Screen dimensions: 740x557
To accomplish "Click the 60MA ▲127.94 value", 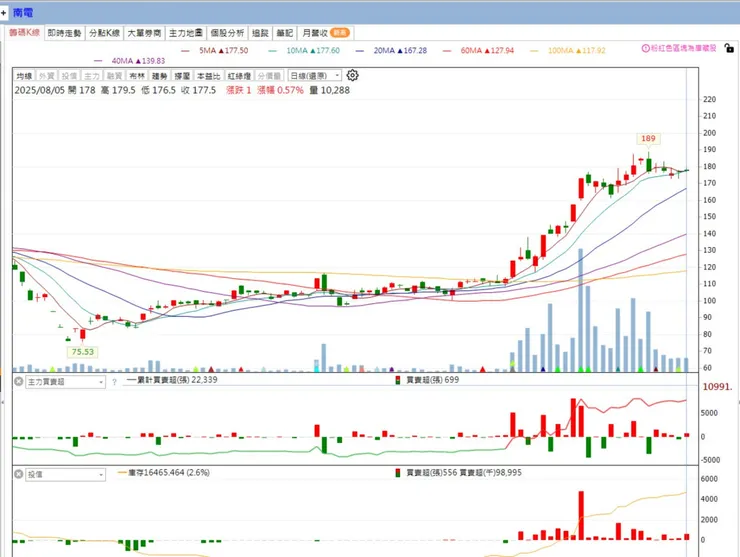I will click(x=487, y=51).
